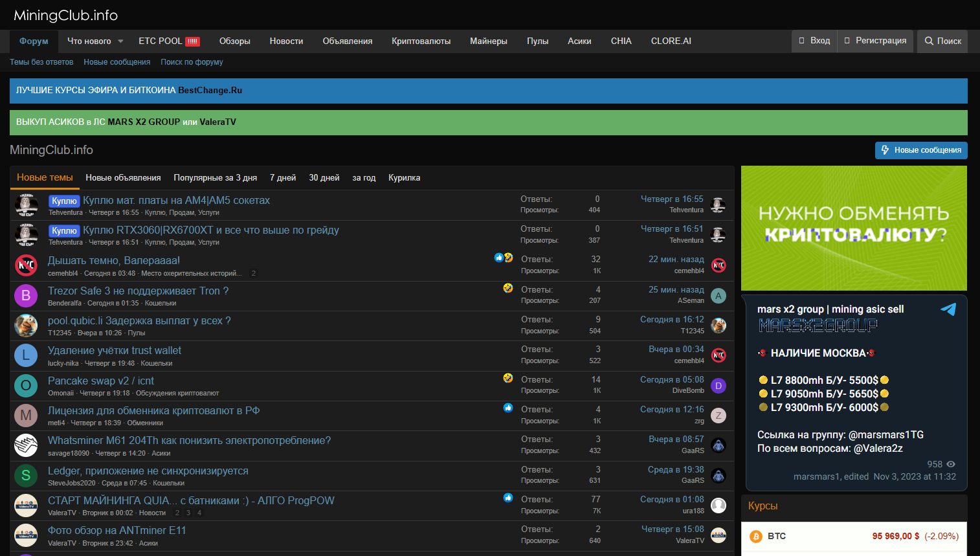Open the CLORE.AI menu item
Image resolution: width=980 pixels, height=556 pixels.
click(671, 41)
